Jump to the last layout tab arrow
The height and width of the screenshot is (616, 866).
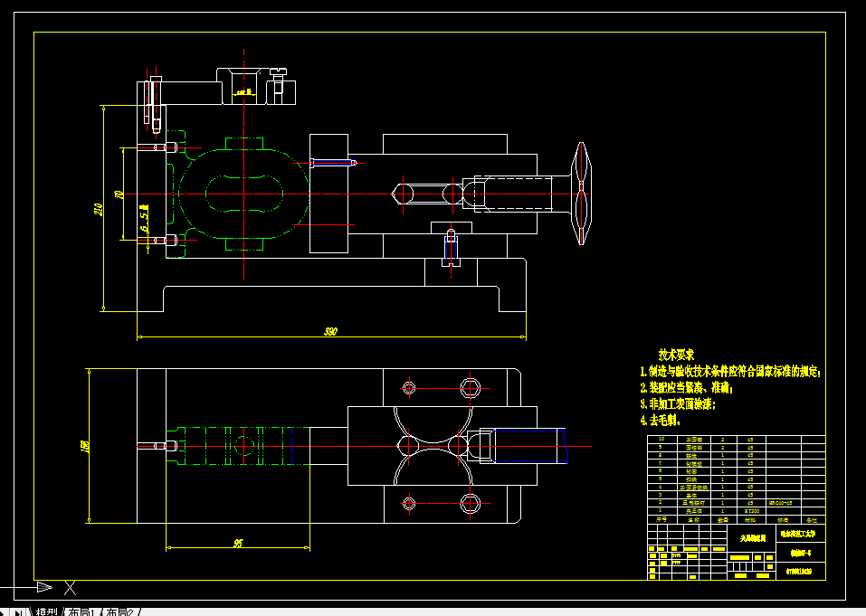tap(19, 612)
